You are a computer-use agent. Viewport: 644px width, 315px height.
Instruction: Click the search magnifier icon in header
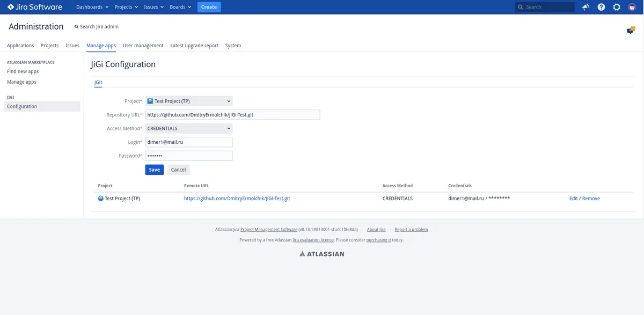click(521, 7)
